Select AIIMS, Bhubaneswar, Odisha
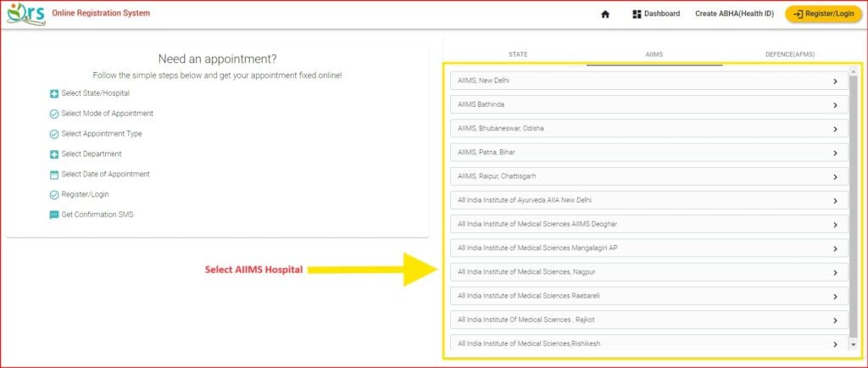The width and height of the screenshot is (868, 368). (649, 128)
